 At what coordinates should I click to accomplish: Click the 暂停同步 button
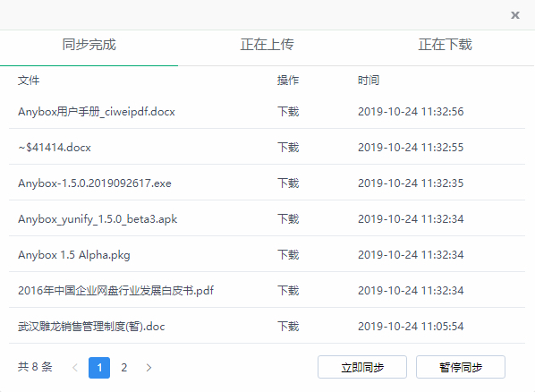(x=461, y=367)
